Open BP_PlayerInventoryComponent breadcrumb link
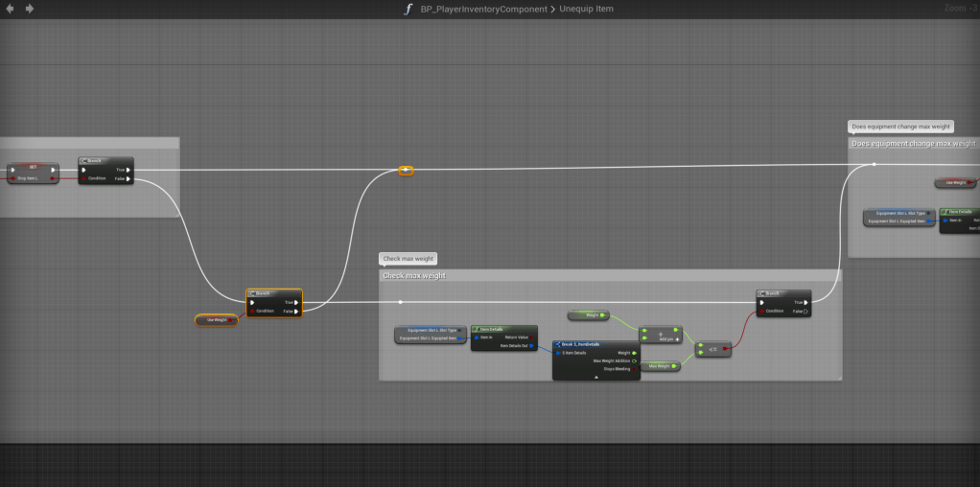 484,9
